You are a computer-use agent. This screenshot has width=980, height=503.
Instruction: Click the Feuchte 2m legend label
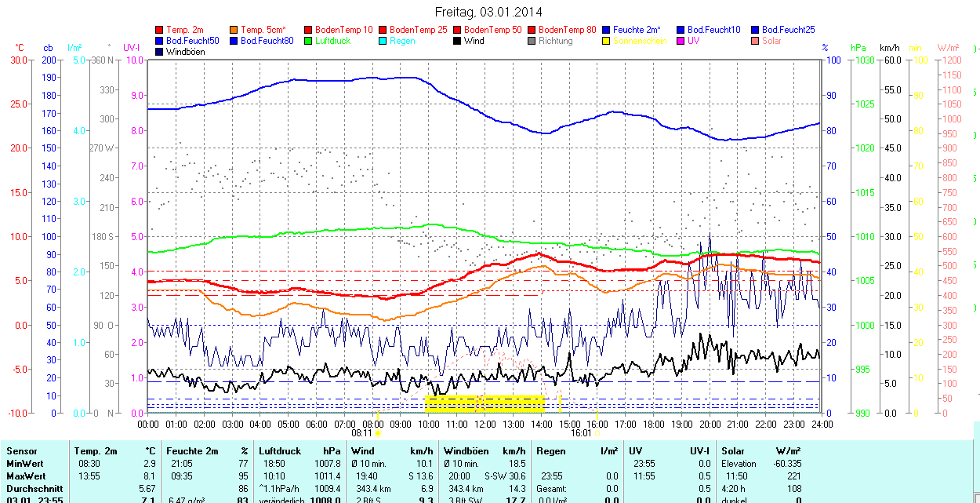637,30
